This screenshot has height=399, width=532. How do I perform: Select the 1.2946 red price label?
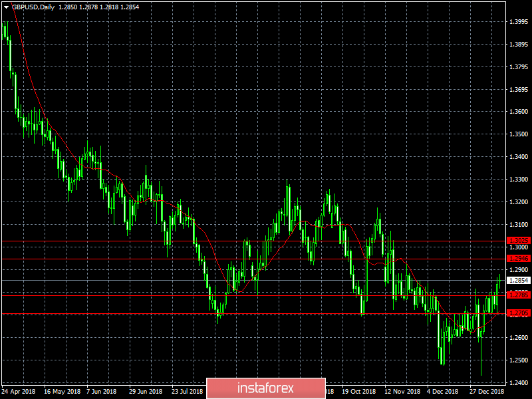point(519,259)
